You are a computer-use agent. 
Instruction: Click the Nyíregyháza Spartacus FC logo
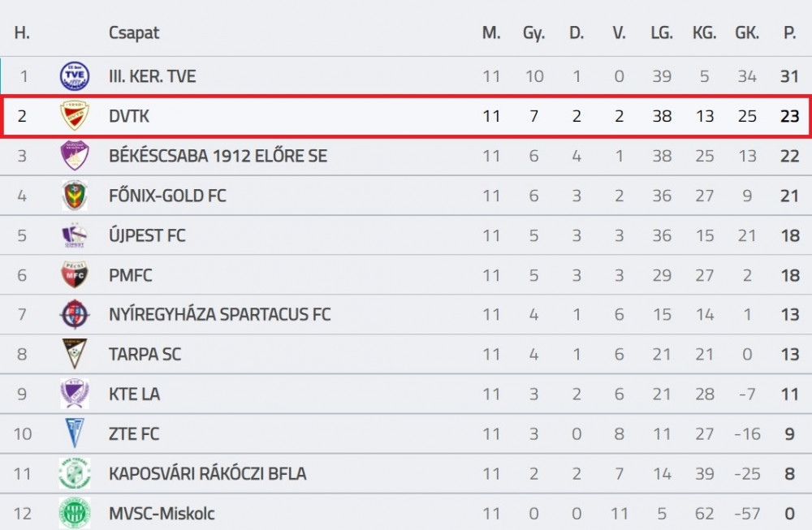[75, 314]
